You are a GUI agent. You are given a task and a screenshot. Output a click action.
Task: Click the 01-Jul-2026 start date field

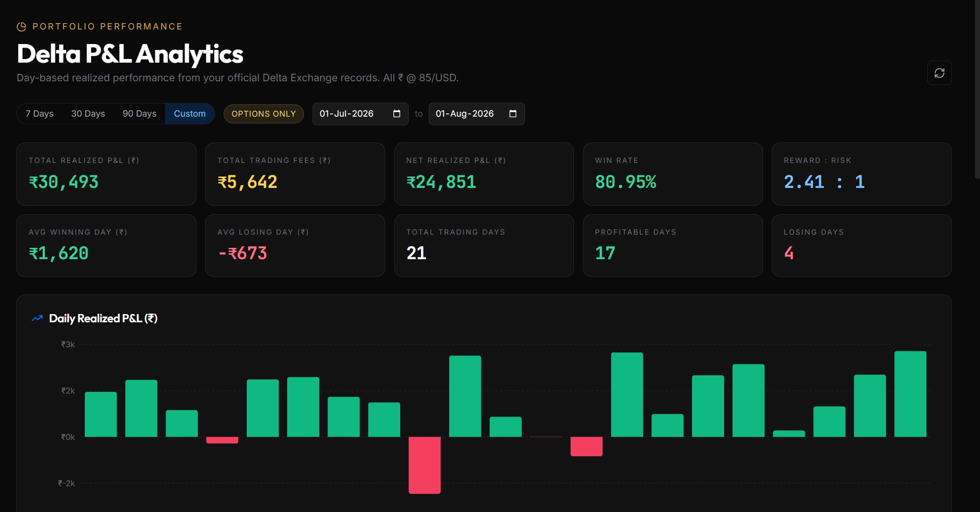(x=360, y=113)
